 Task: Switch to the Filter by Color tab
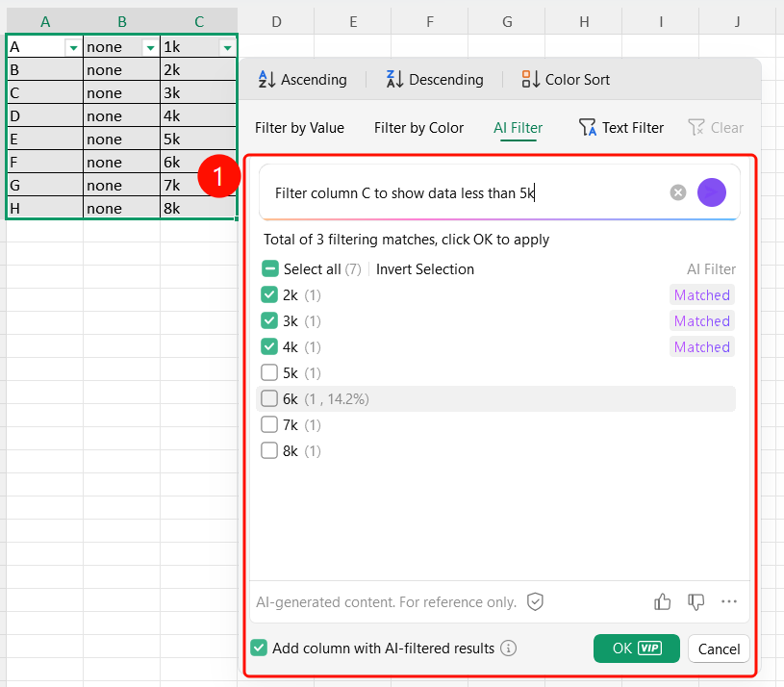pos(419,128)
